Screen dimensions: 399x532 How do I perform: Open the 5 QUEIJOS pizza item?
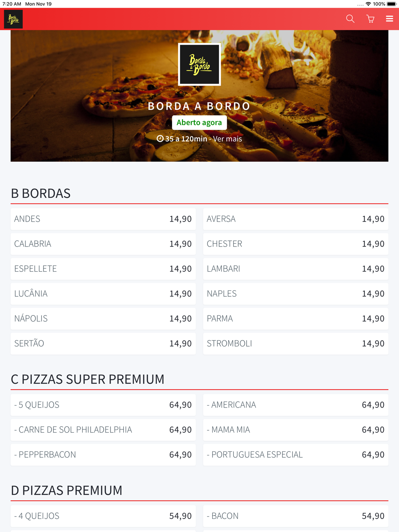pyautogui.click(x=103, y=405)
